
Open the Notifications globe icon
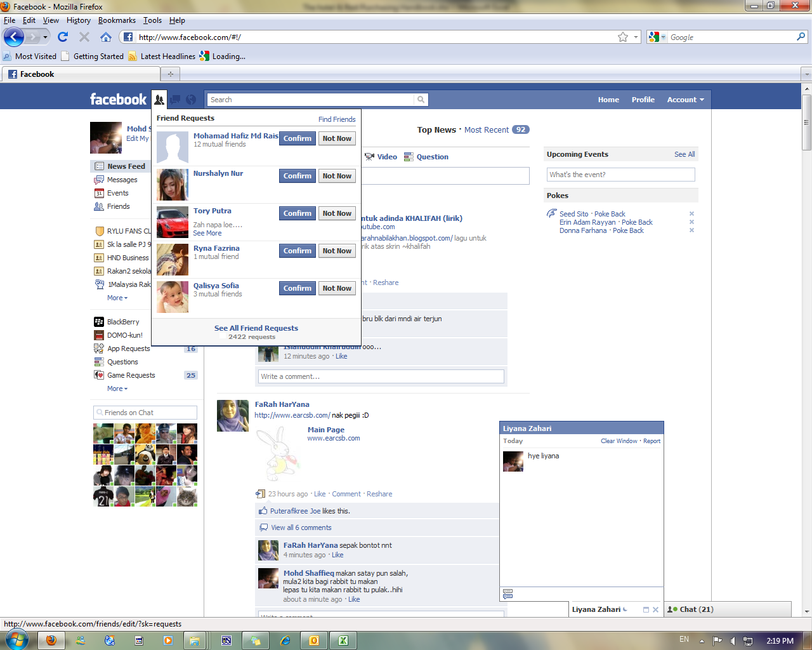(x=190, y=100)
